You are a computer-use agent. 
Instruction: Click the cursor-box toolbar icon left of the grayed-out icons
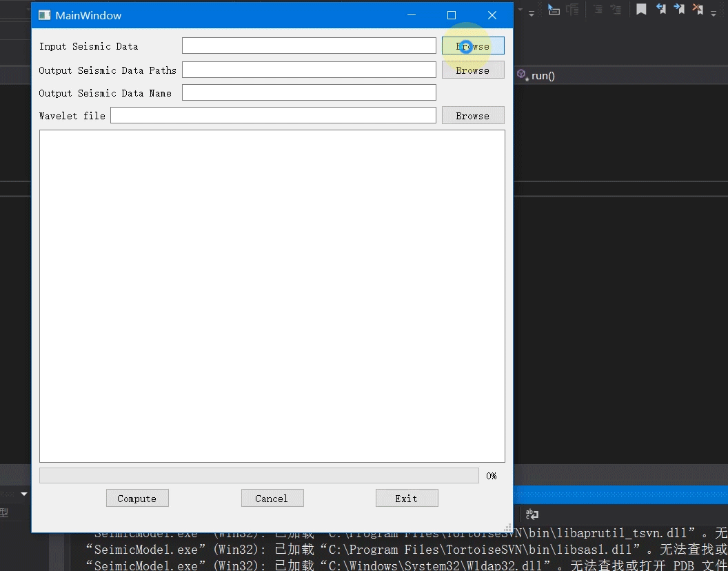pyautogui.click(x=554, y=9)
